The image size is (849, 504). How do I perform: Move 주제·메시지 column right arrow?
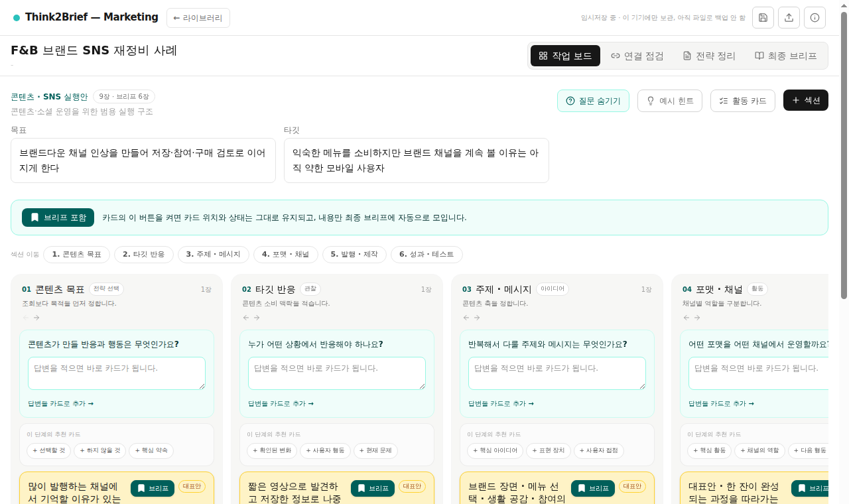tap(477, 318)
